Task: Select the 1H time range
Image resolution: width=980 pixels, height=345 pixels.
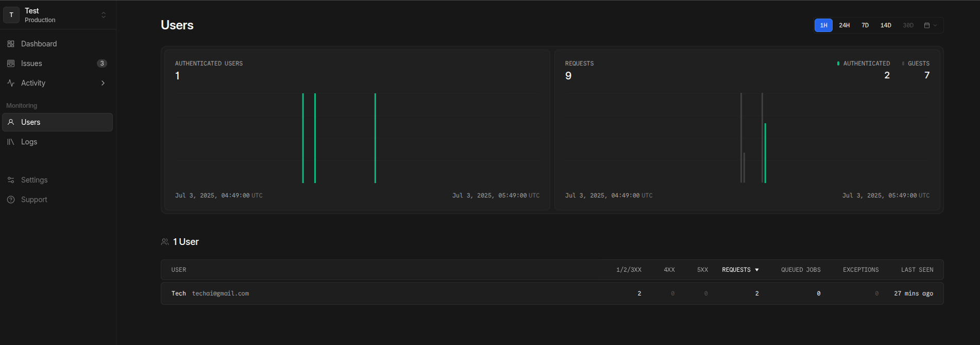Action: click(823, 25)
